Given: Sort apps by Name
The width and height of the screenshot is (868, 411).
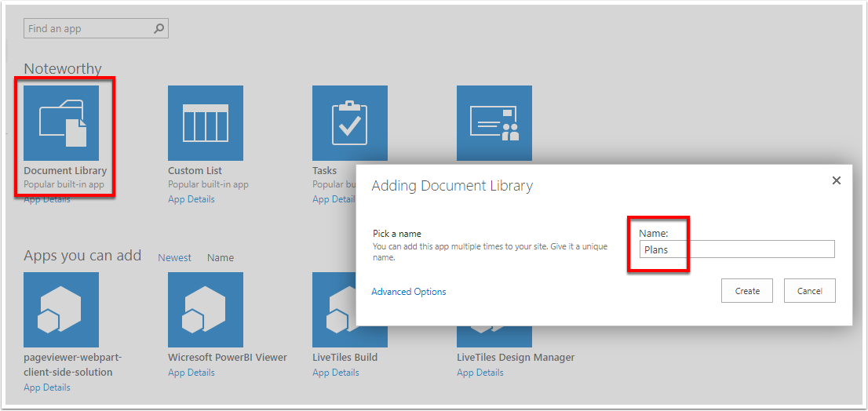Looking at the screenshot, I should tap(221, 258).
